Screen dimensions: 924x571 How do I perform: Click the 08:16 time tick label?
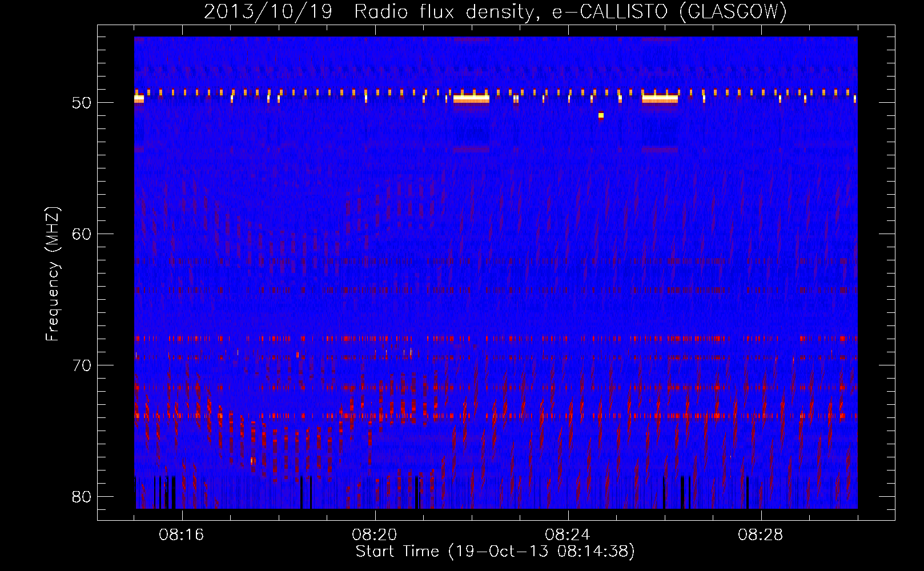182,535
